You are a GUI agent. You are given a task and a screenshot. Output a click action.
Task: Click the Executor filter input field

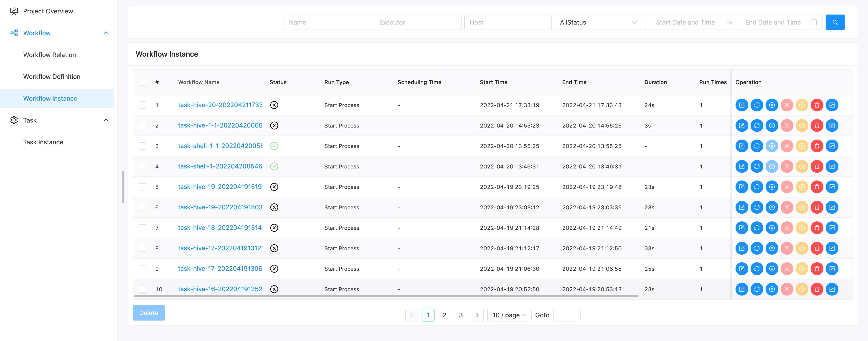[417, 22]
